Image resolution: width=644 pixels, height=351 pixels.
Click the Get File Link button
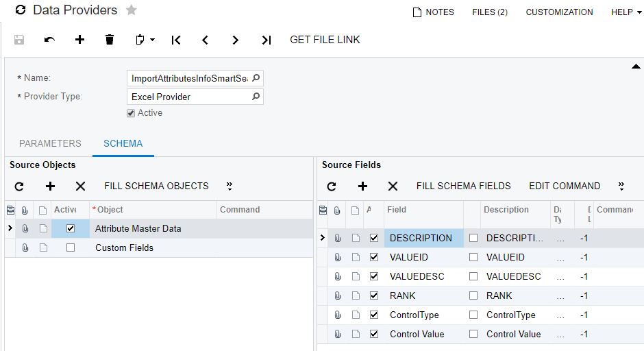coord(325,40)
